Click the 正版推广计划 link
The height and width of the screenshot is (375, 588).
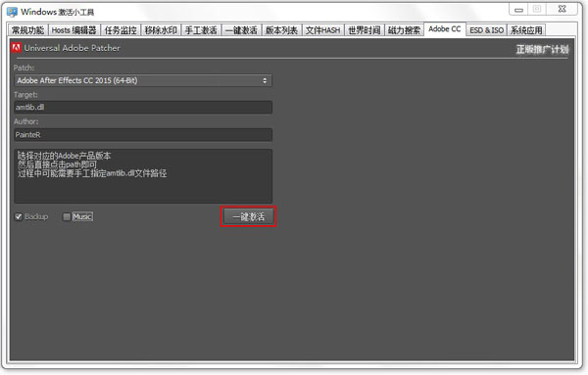click(542, 50)
